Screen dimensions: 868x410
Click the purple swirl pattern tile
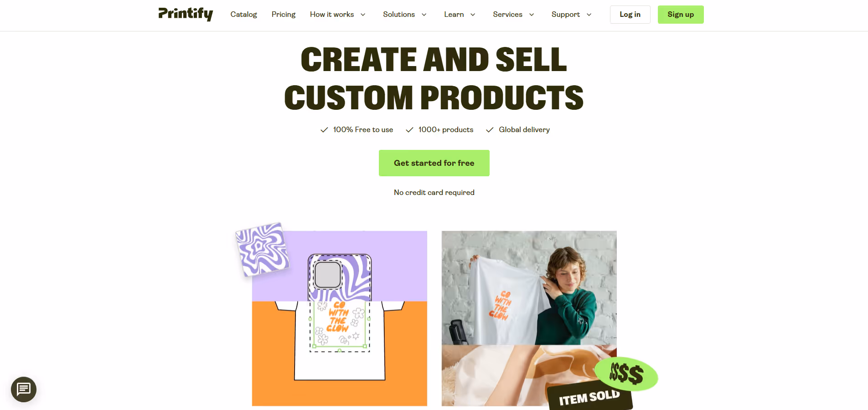click(x=262, y=249)
